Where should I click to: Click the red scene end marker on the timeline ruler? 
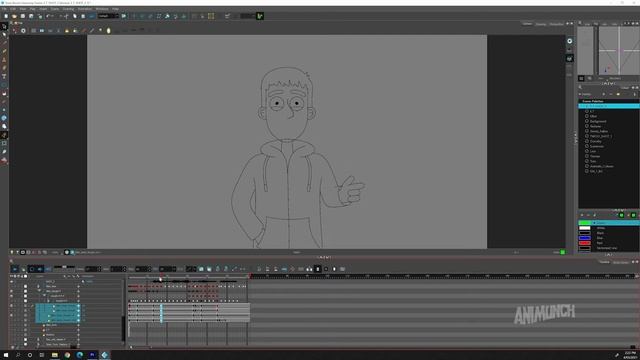(250, 276)
